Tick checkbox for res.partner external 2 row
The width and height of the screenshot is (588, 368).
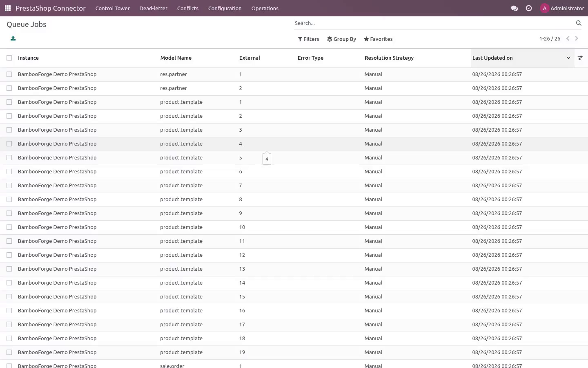(9, 88)
